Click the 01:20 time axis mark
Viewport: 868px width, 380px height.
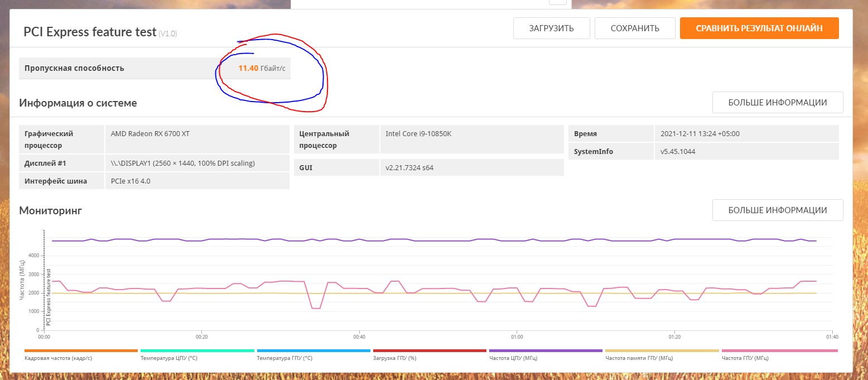(x=674, y=337)
